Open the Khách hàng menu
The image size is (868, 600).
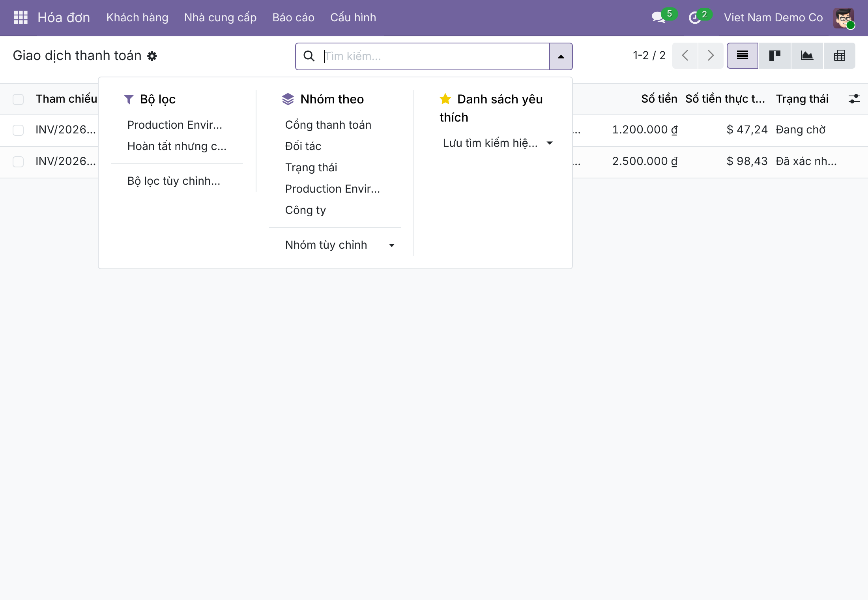[137, 18]
